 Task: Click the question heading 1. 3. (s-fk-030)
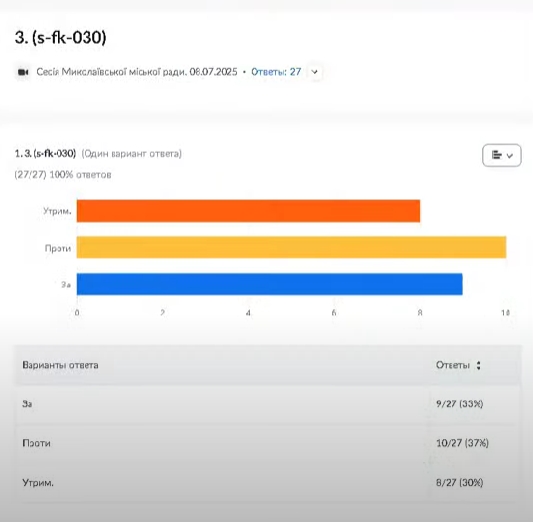[x=45, y=154]
